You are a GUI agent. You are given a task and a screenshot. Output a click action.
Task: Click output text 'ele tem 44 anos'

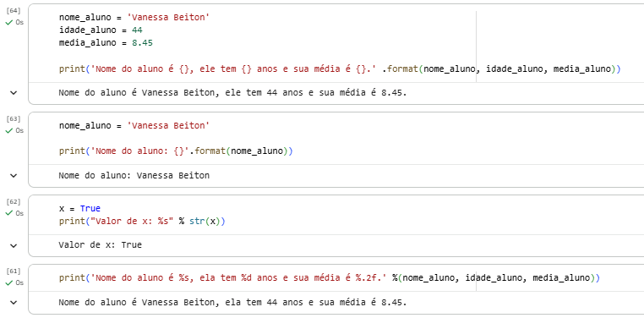[263, 93]
